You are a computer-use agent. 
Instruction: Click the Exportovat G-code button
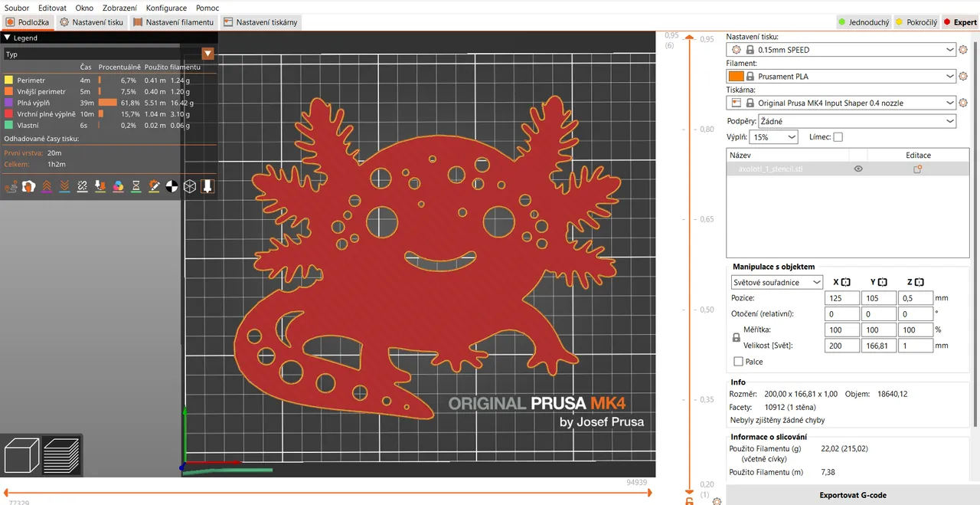coord(852,495)
